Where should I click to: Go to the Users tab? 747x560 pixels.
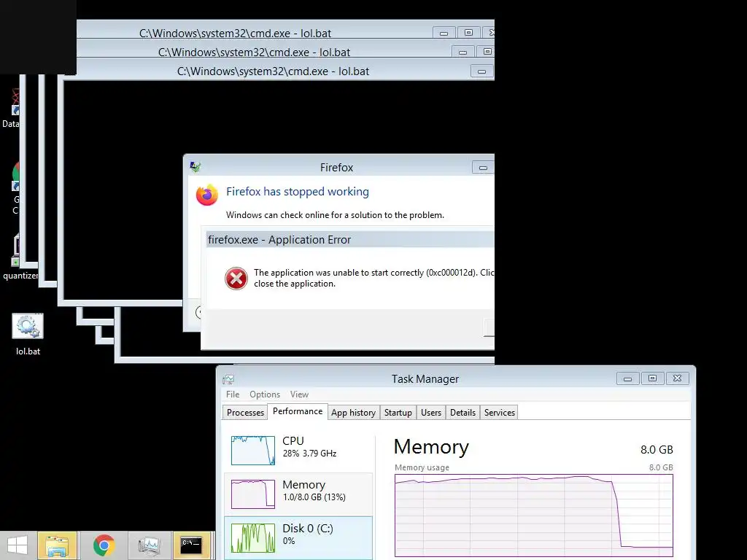tap(431, 413)
